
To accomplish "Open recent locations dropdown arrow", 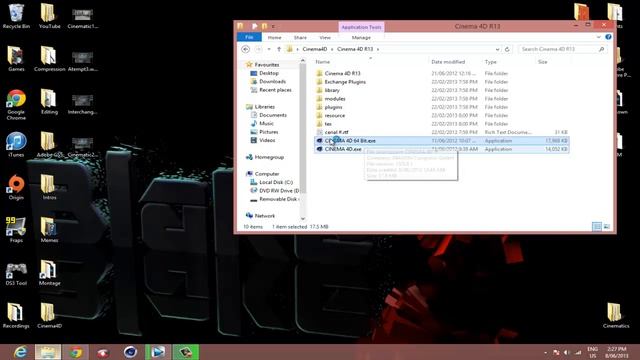I will [x=269, y=49].
